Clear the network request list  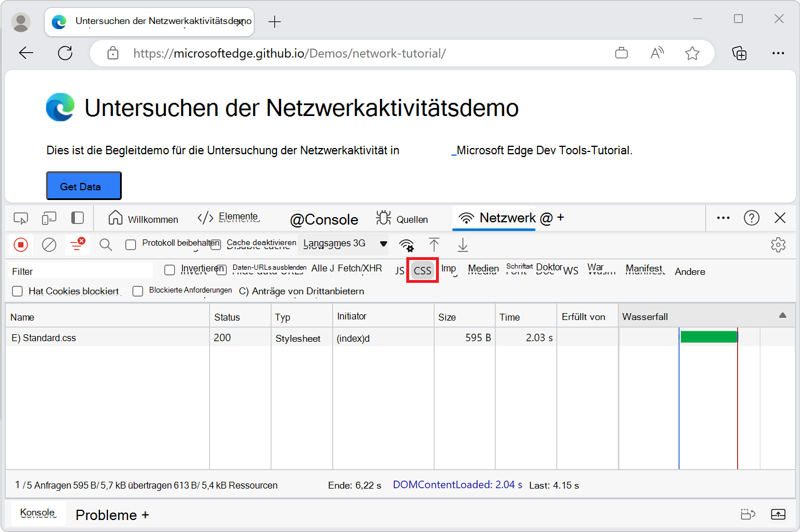point(49,245)
